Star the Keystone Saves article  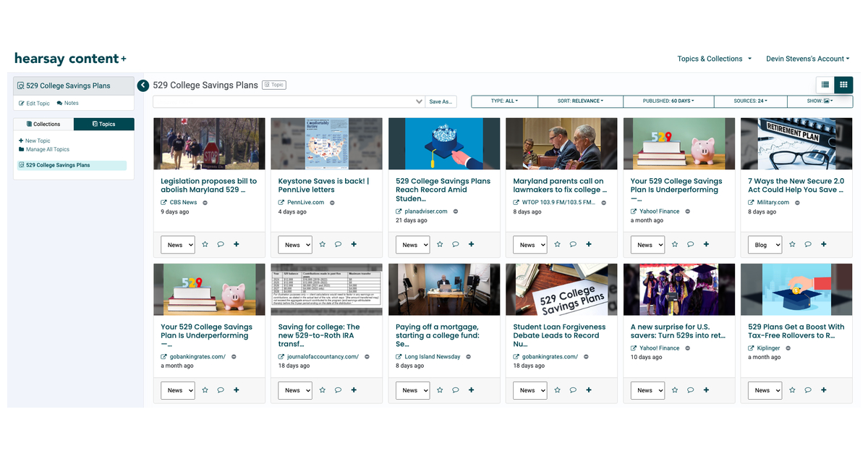coord(322,244)
